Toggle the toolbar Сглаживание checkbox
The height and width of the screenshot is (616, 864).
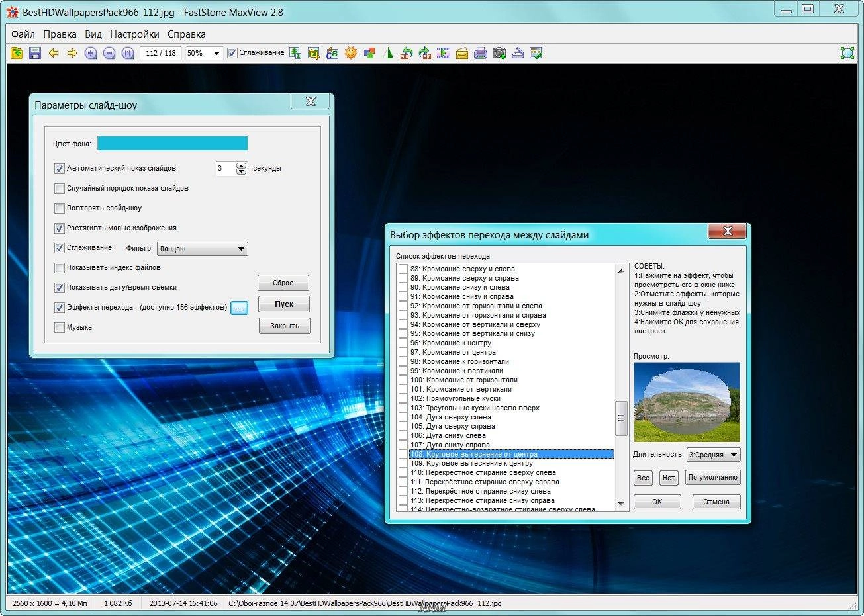tap(232, 53)
